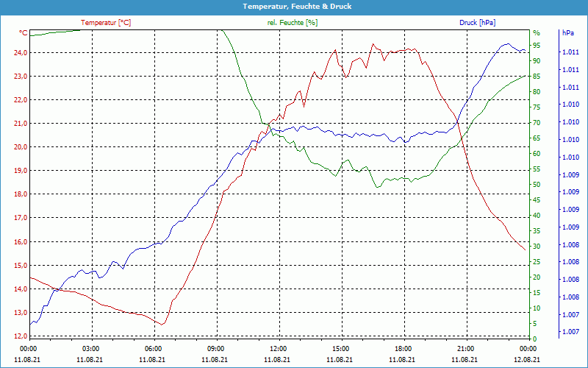Viewport: 588px width, 368px height.
Task: Click temperature axis value 13,0
Action: 21,312
